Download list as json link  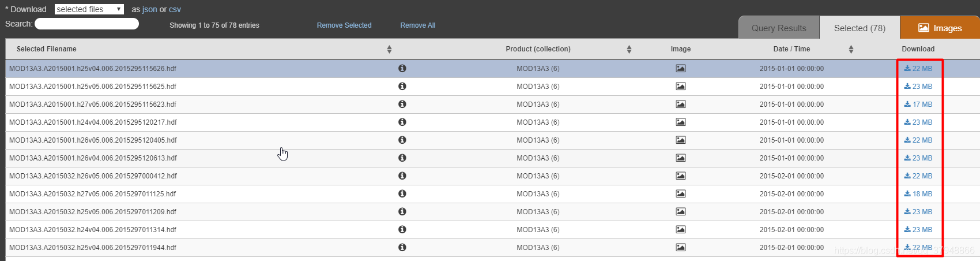(150, 9)
